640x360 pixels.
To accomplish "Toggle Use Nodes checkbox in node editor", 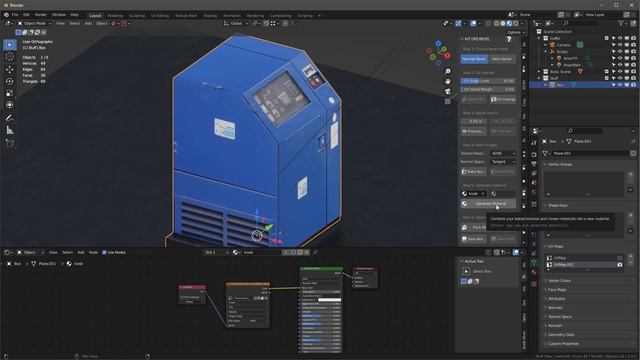I will pyautogui.click(x=104, y=252).
